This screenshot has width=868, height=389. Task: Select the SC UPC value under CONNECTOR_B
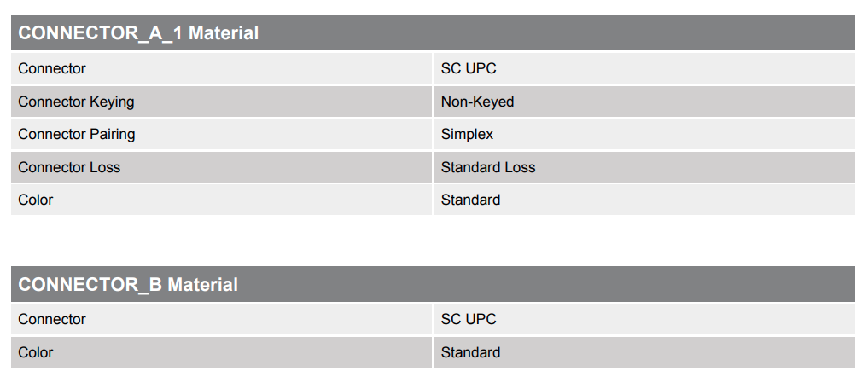point(469,319)
